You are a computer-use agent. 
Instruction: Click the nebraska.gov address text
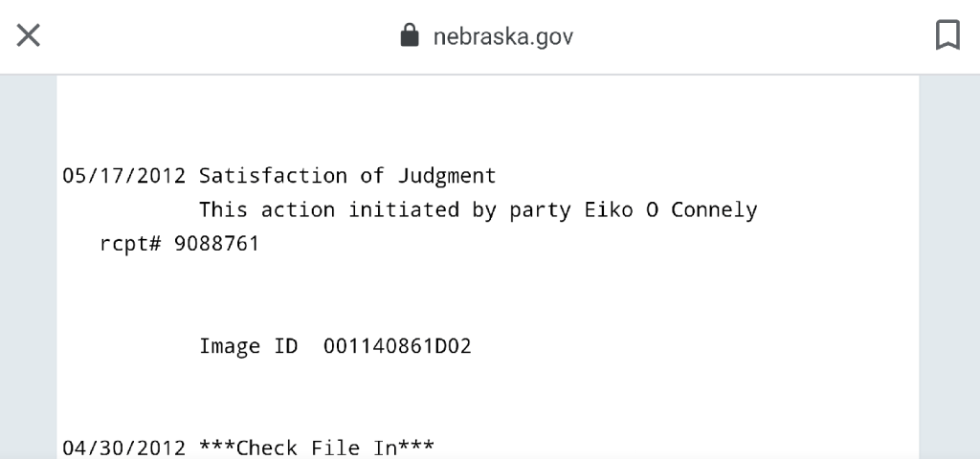pyautogui.click(x=502, y=37)
